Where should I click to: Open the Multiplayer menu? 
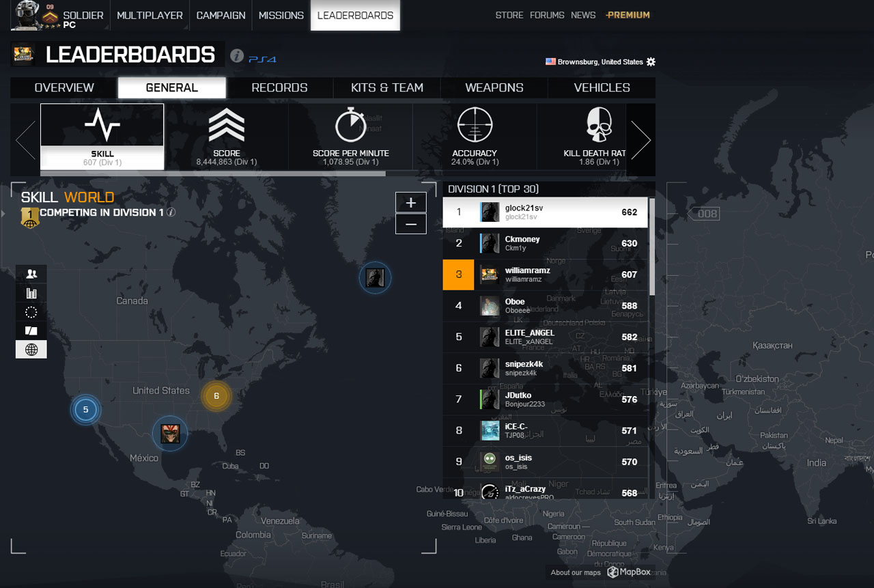(x=150, y=15)
